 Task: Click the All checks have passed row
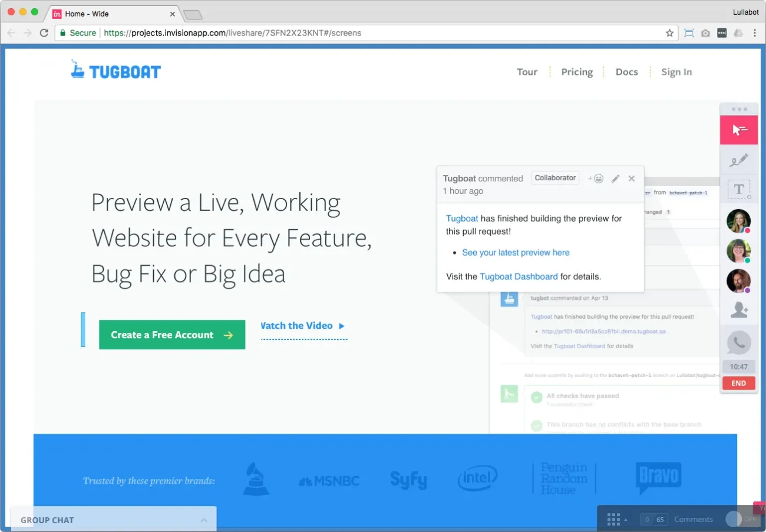point(583,396)
